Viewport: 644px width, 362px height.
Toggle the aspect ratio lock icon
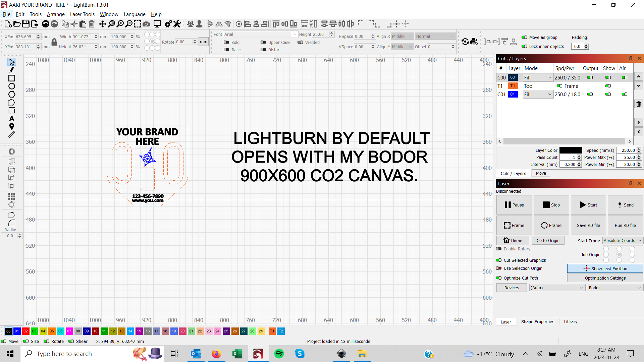(54, 42)
